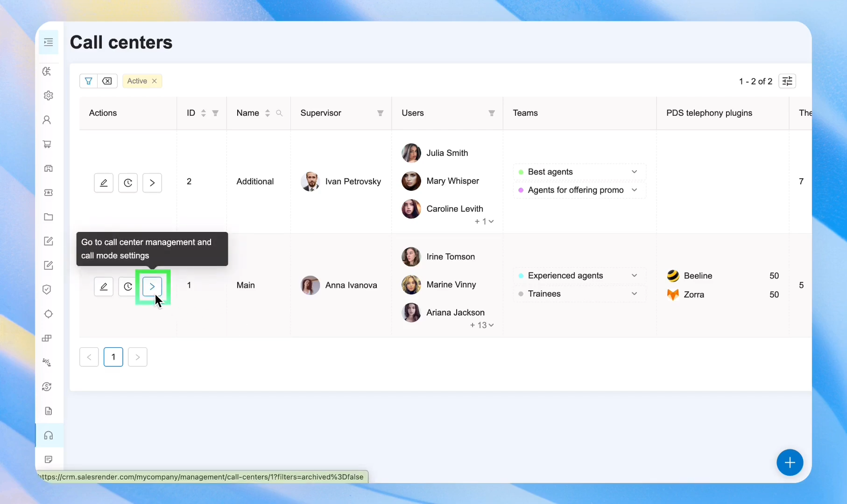
Task: Go to previous page
Action: coord(89,357)
